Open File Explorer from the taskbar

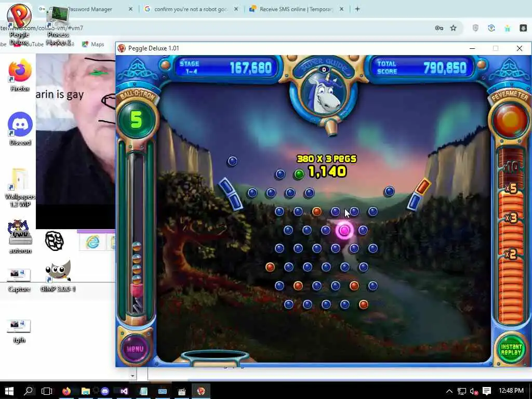coord(86,391)
